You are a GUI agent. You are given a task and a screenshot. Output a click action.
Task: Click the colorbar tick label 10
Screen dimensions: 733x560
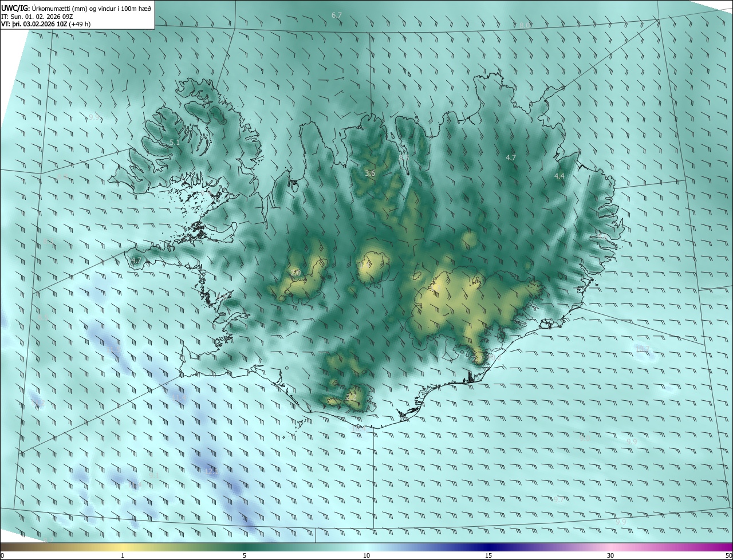click(366, 556)
